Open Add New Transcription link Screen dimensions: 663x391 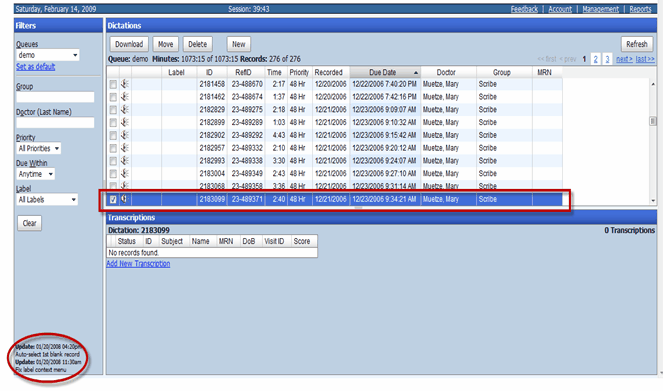click(138, 264)
